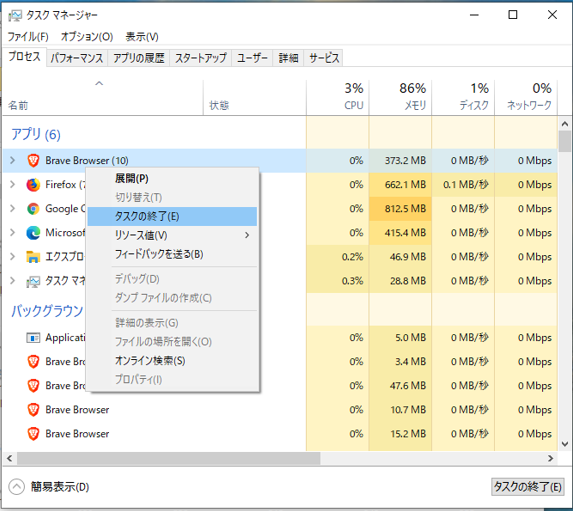Viewport: 573px width, 511px height.
Task: Click the horizontal scrollbar left arrow
Action: [x=10, y=458]
